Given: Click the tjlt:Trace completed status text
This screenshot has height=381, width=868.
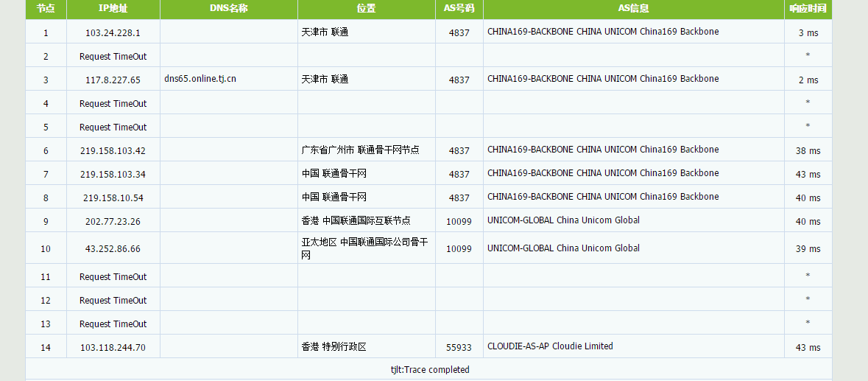Looking at the screenshot, I should click(x=429, y=369).
